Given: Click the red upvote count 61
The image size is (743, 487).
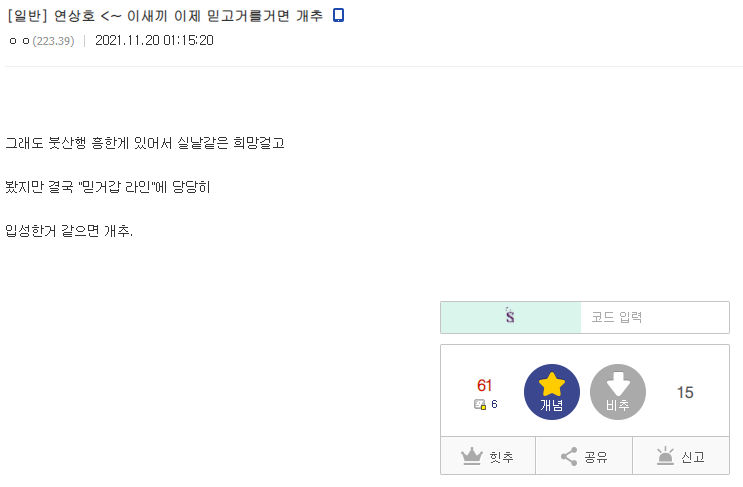Looking at the screenshot, I should click(x=485, y=386).
